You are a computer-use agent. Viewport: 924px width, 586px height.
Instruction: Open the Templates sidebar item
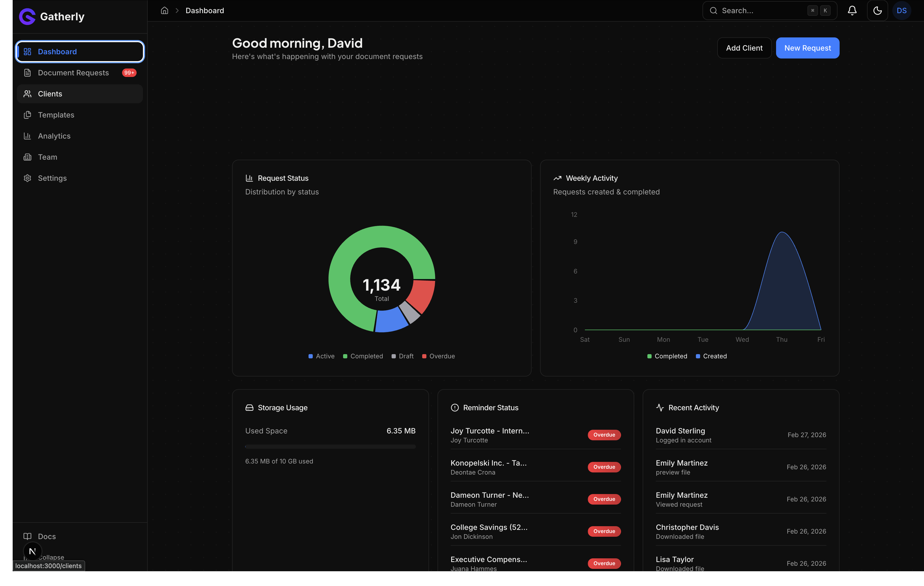pos(56,115)
